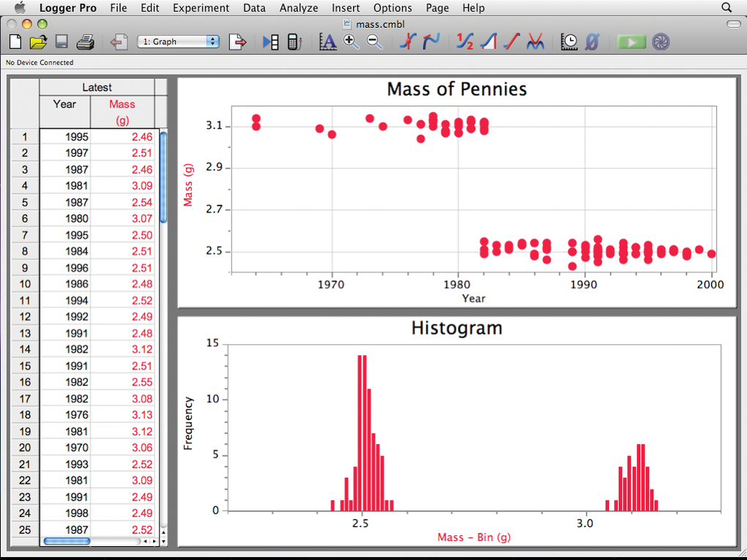Select the 3.06 mass cell in row 20
Screen dimensions: 747x560
pyautogui.click(x=122, y=447)
